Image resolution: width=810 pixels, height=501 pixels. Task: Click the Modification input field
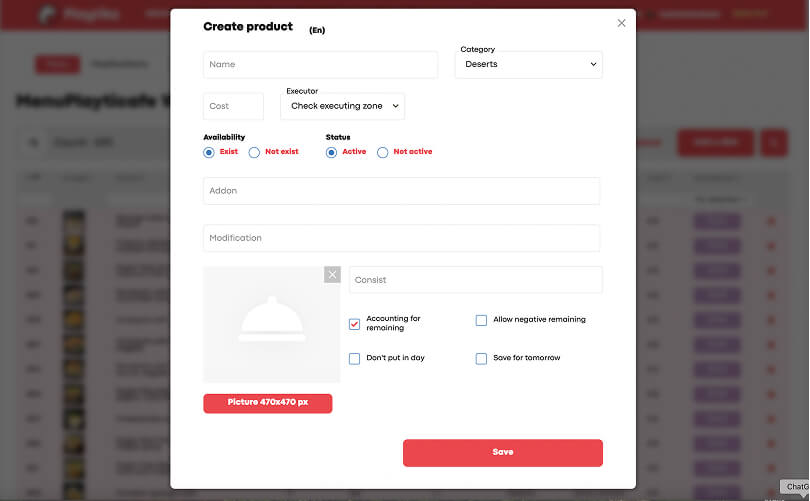coord(401,238)
